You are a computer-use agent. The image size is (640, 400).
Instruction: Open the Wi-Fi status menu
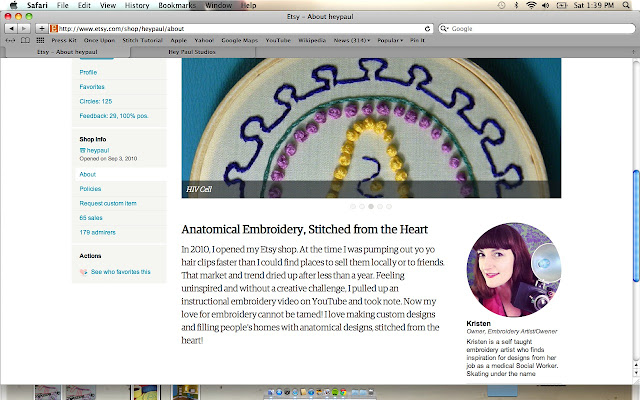pyautogui.click(x=531, y=5)
